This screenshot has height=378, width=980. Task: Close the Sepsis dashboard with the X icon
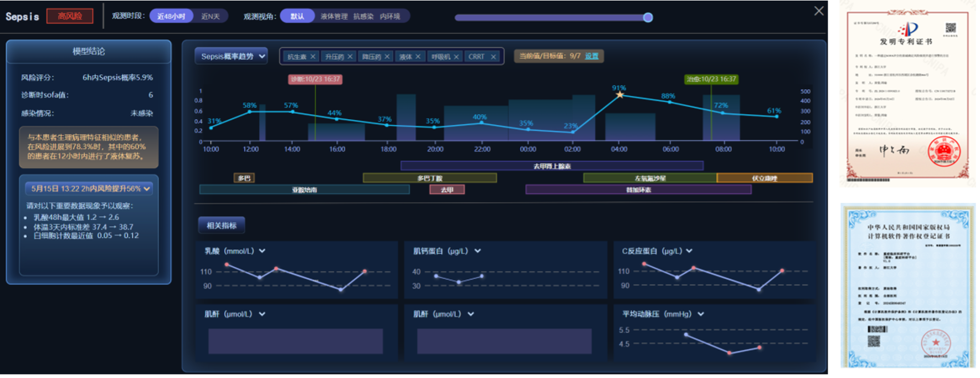(819, 11)
